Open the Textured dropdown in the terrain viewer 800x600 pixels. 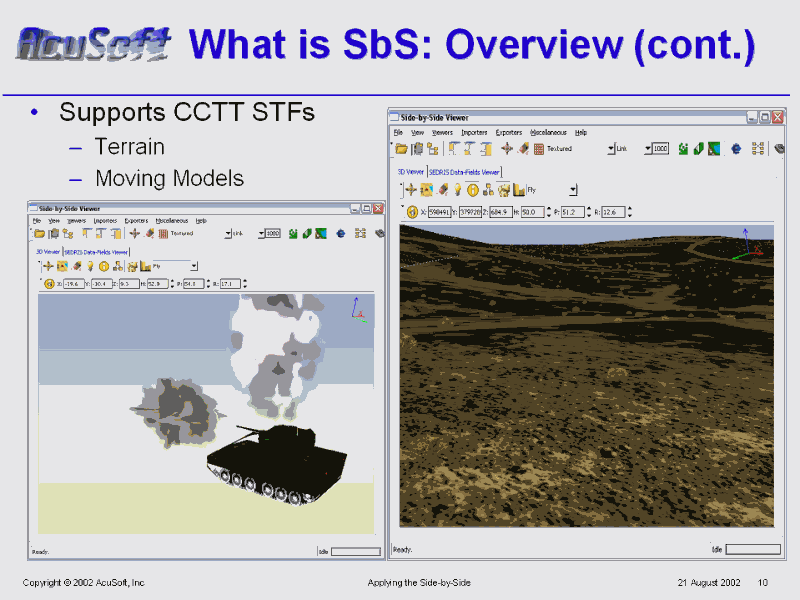click(611, 149)
